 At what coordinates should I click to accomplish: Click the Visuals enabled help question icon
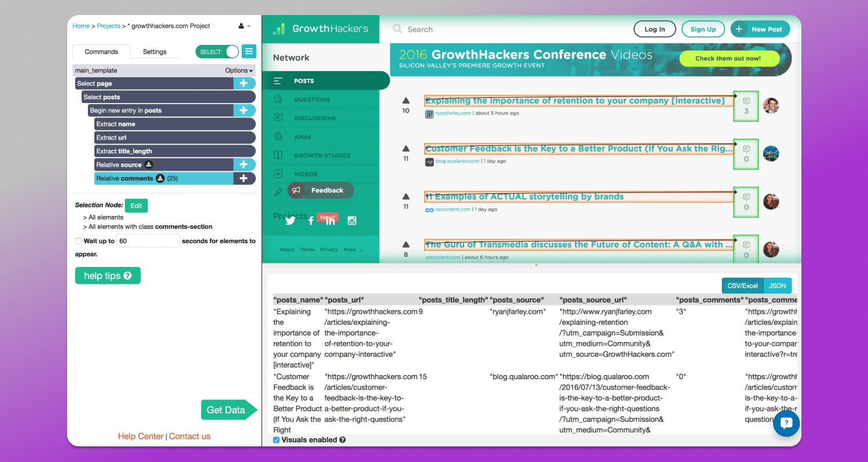pyautogui.click(x=343, y=440)
